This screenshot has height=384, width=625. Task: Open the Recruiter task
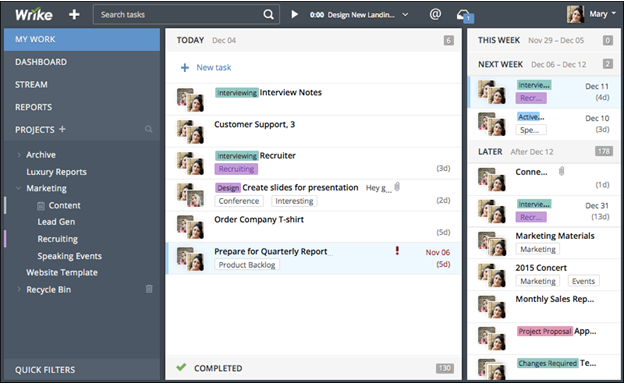tap(277, 156)
